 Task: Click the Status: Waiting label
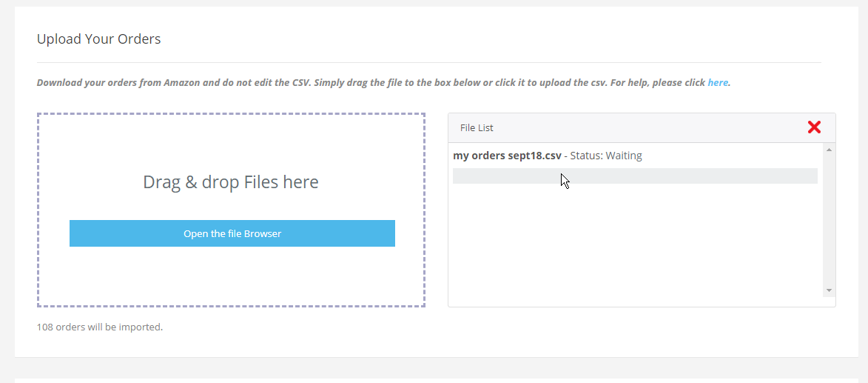[x=606, y=156]
